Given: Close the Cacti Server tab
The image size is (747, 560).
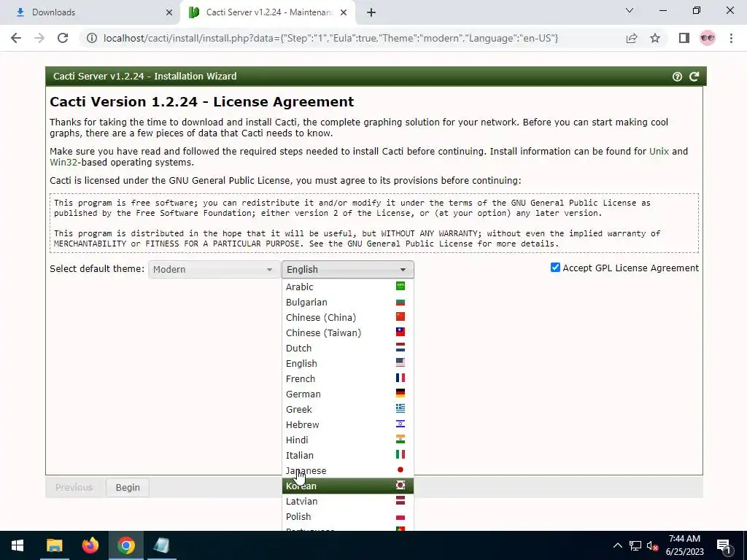Looking at the screenshot, I should pyautogui.click(x=344, y=12).
